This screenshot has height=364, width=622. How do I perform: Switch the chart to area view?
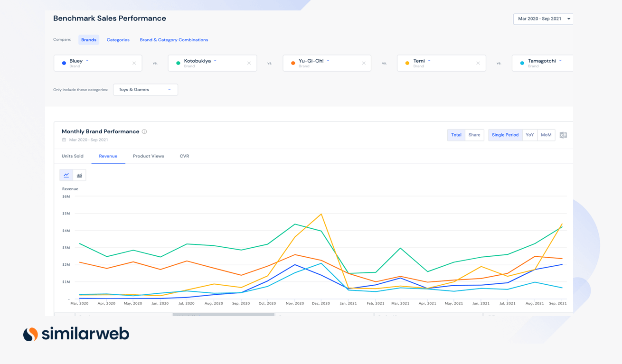(x=79, y=175)
